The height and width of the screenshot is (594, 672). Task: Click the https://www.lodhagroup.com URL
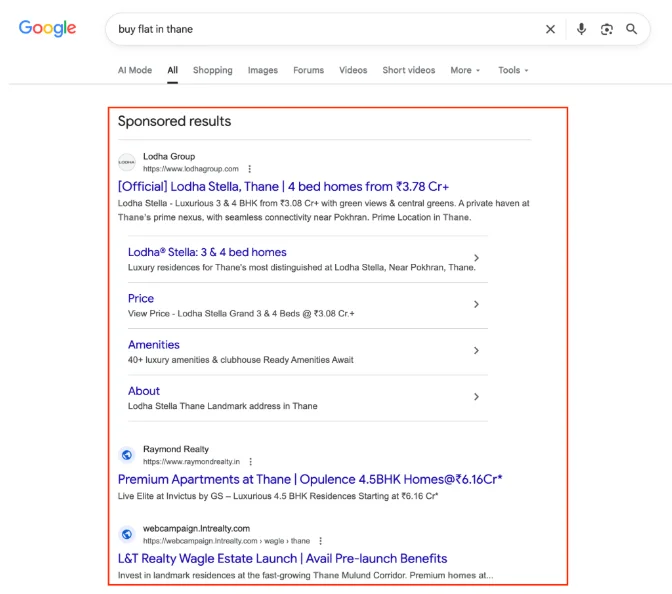point(191,169)
